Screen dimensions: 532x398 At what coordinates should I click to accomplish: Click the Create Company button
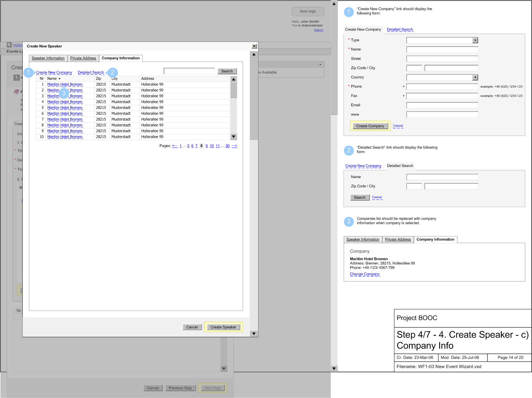[370, 126]
